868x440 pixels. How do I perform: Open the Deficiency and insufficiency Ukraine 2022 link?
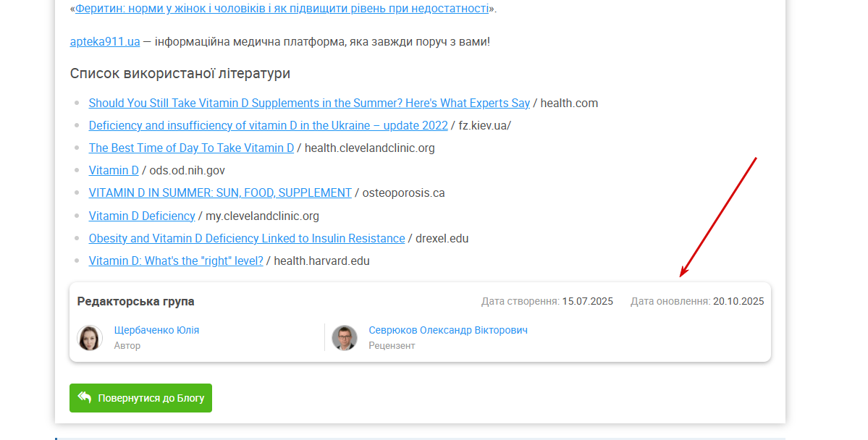268,125
